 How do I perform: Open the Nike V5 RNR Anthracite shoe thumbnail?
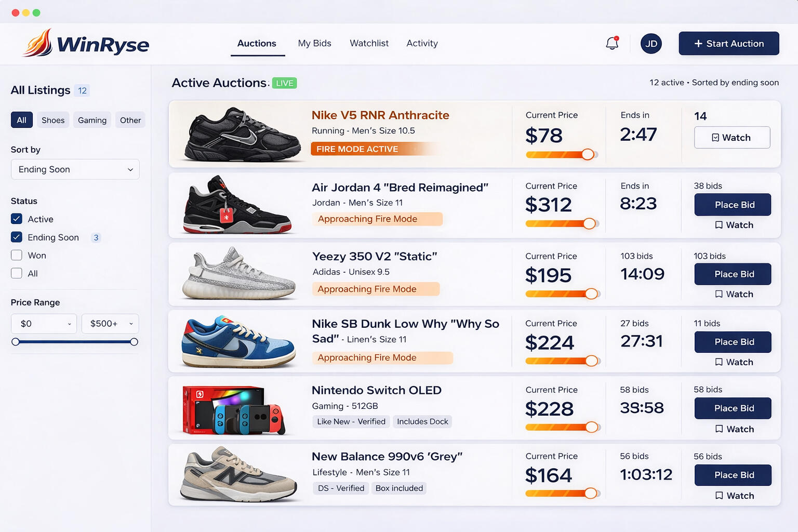click(242, 134)
